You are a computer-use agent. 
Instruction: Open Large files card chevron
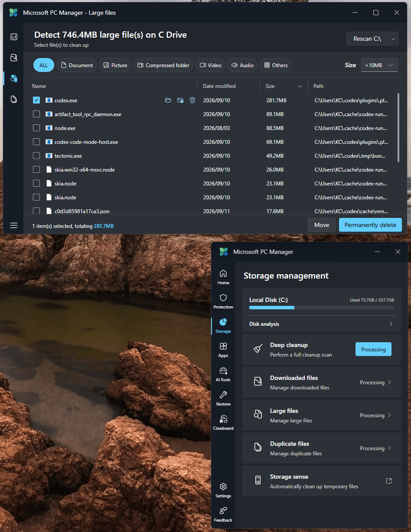(389, 415)
